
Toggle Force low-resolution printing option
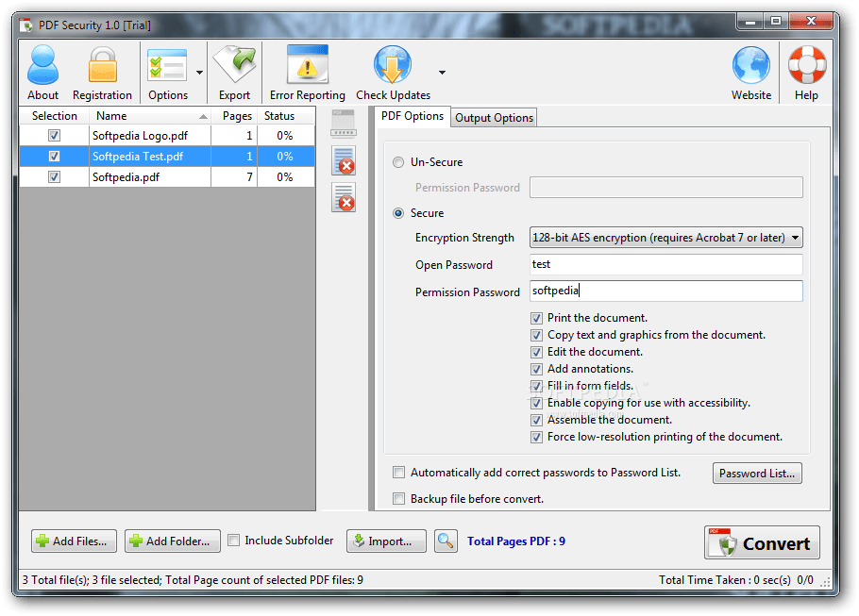pos(536,437)
